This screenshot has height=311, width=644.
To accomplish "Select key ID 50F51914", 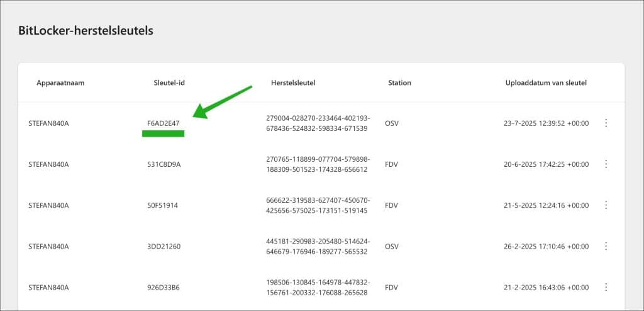I will click(x=163, y=205).
